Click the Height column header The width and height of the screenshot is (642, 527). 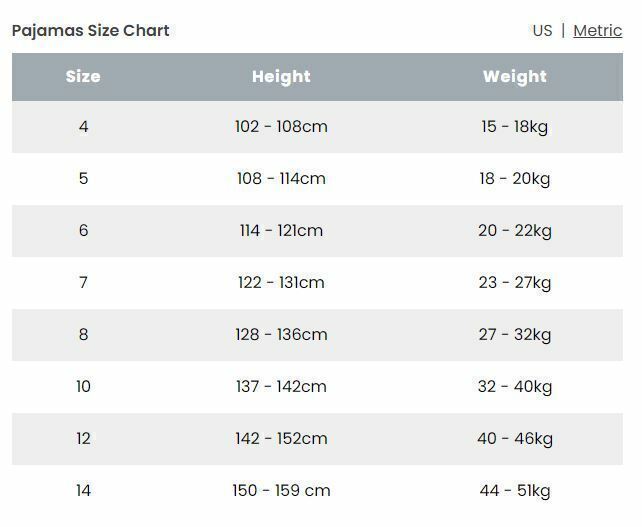[281, 77]
